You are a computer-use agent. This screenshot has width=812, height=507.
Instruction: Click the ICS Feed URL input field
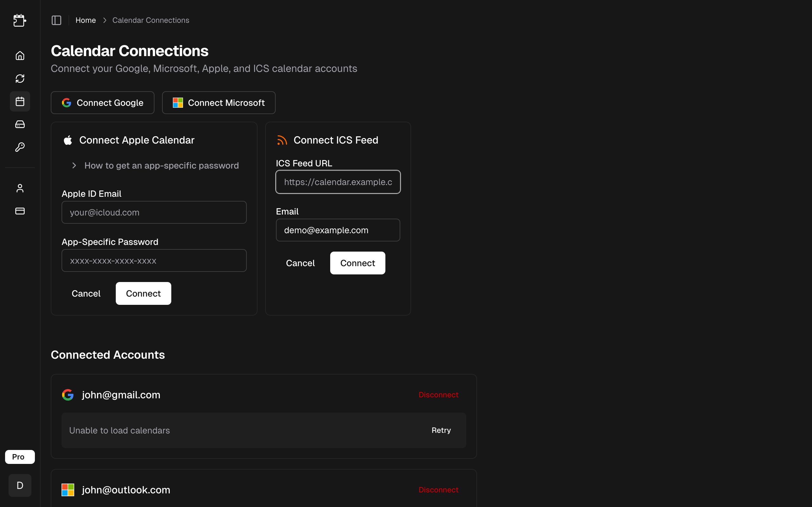click(338, 182)
